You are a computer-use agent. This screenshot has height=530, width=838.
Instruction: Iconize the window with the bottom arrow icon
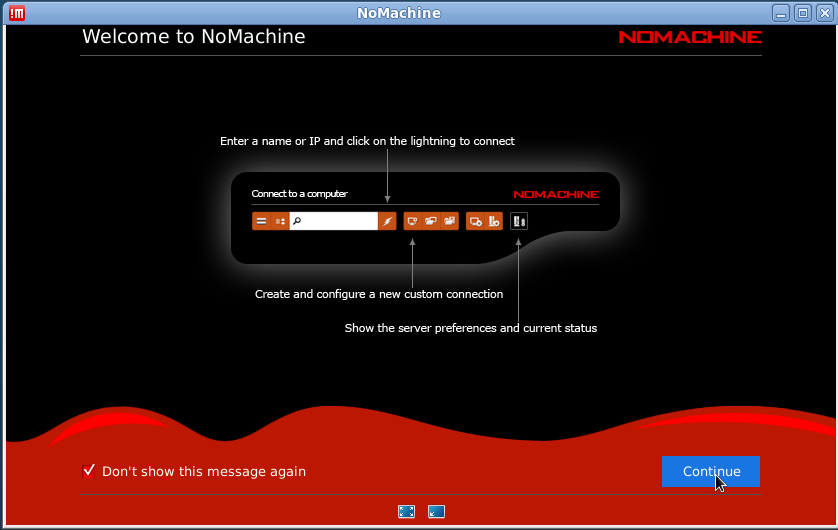(x=436, y=511)
